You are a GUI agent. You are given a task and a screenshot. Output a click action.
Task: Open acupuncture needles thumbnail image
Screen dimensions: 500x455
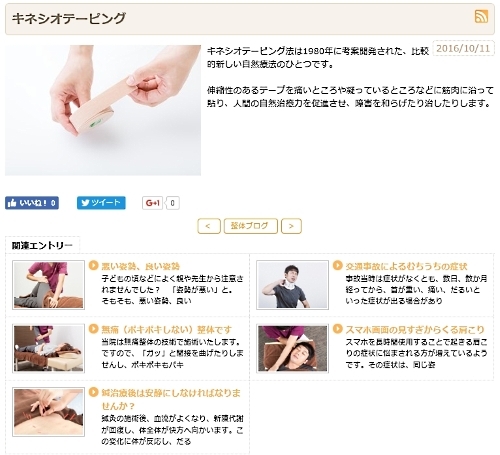tap(48, 412)
